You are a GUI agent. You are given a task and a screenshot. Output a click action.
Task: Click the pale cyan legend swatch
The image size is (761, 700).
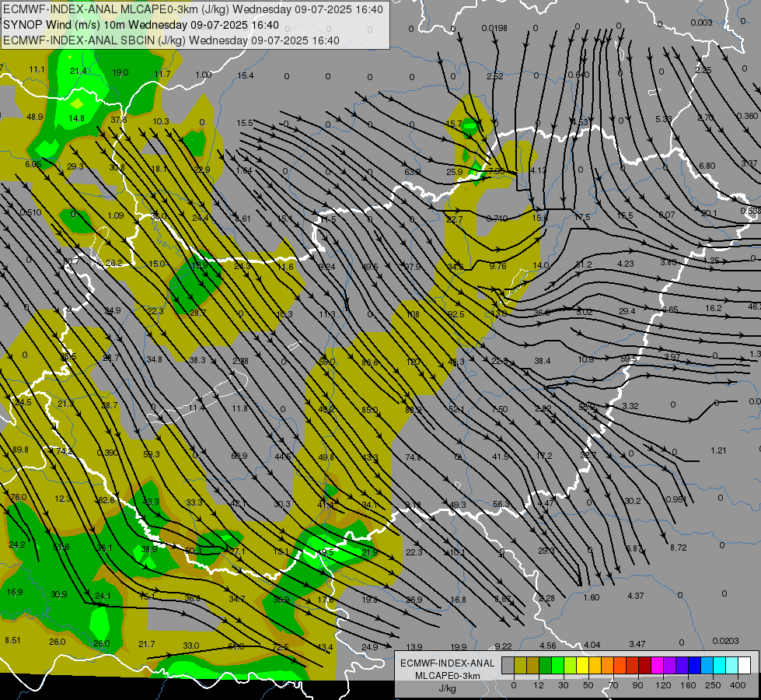coord(732,665)
